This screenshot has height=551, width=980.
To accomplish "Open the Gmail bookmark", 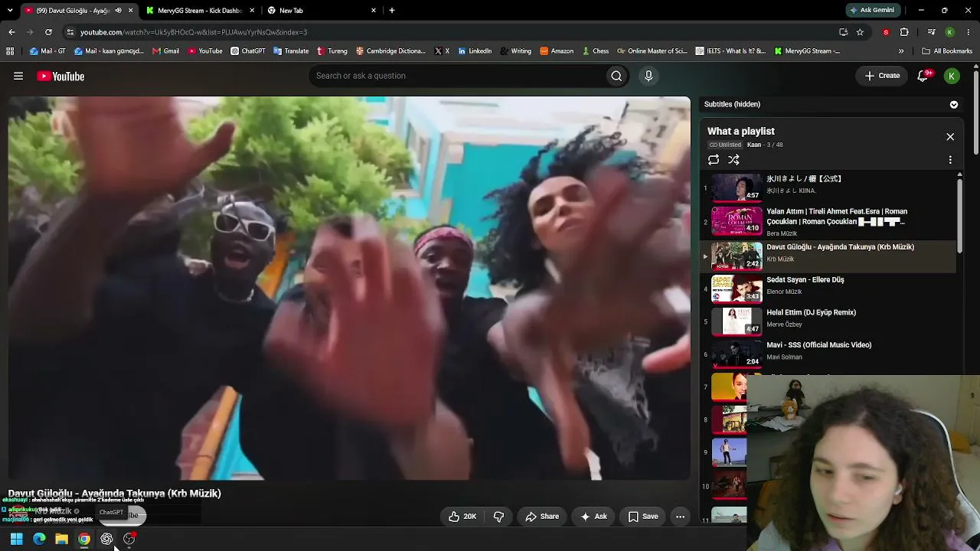I will pyautogui.click(x=165, y=51).
